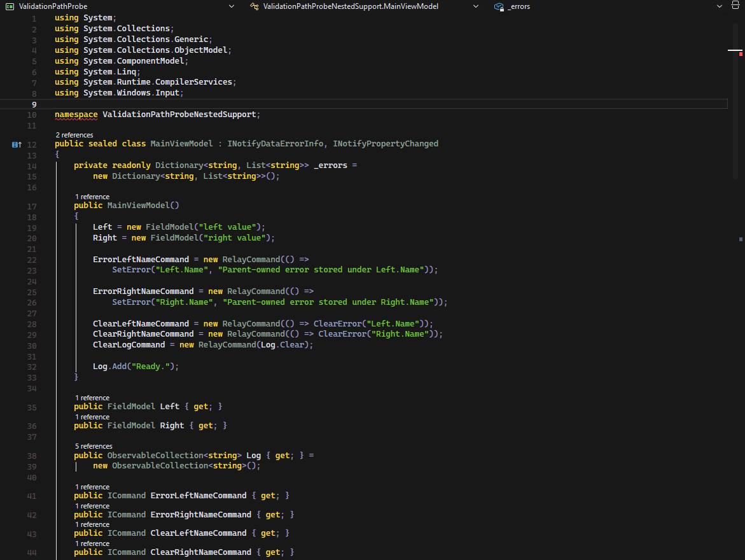Click the interface implementation glyph on line 12
745x560 pixels.
tap(17, 144)
